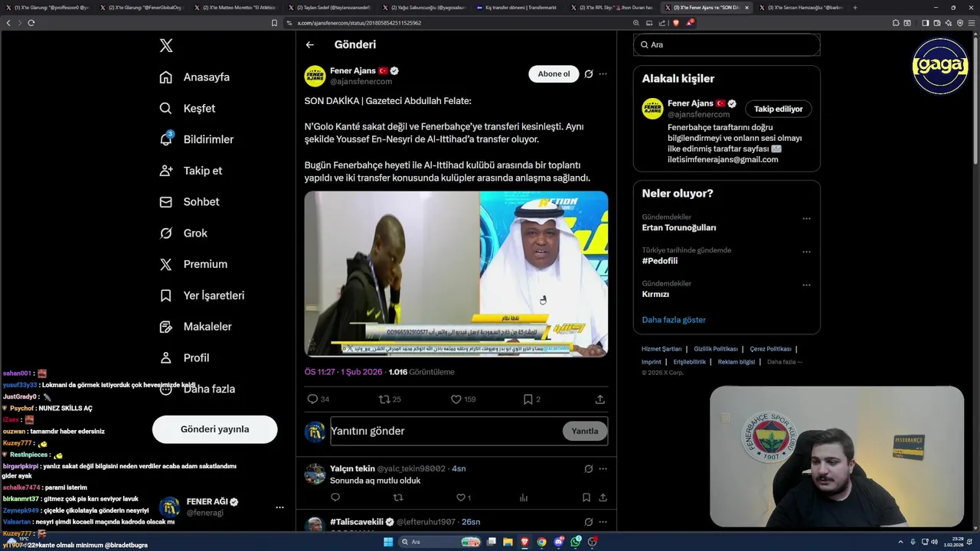
Task: Open Ertan Torunoğulları trend
Action: (679, 228)
